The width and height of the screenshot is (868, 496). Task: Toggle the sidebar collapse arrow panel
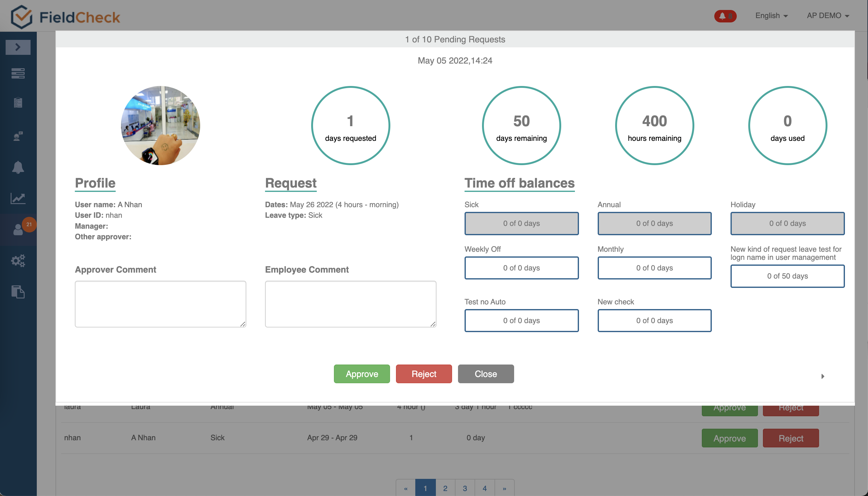[18, 47]
